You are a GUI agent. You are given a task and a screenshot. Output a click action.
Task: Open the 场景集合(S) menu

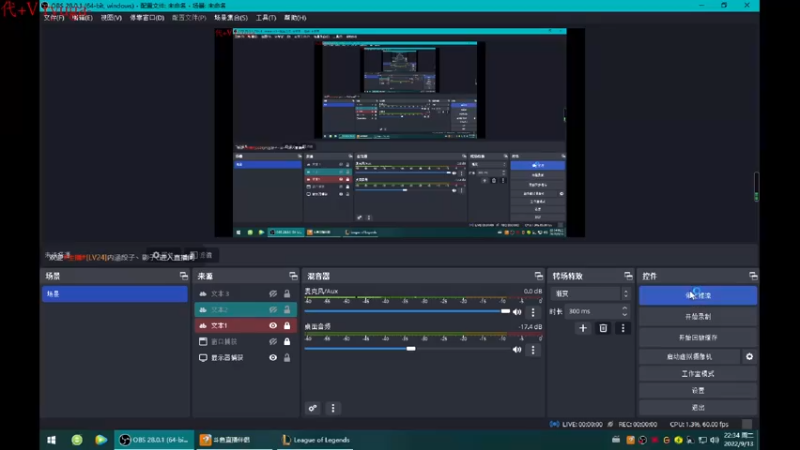click(231, 17)
